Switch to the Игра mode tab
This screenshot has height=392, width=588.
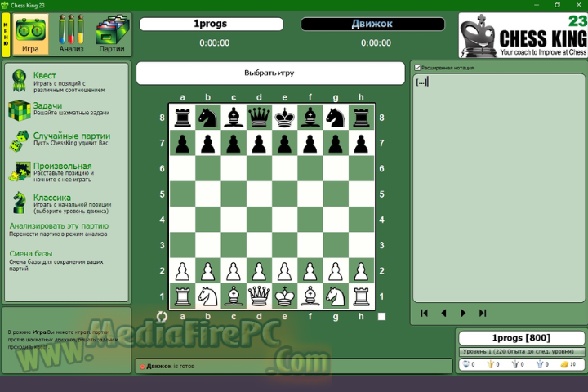point(30,34)
